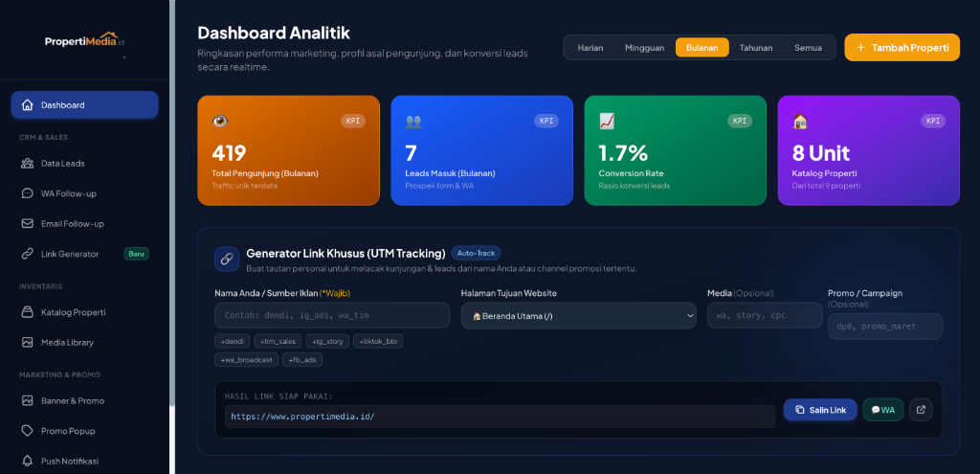Switch period to Harian

click(x=590, y=48)
